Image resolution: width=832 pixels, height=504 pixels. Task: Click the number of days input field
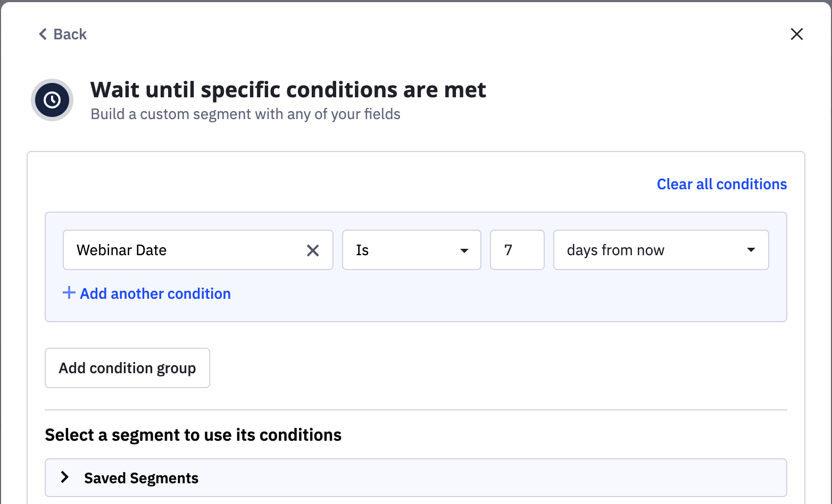coord(517,250)
